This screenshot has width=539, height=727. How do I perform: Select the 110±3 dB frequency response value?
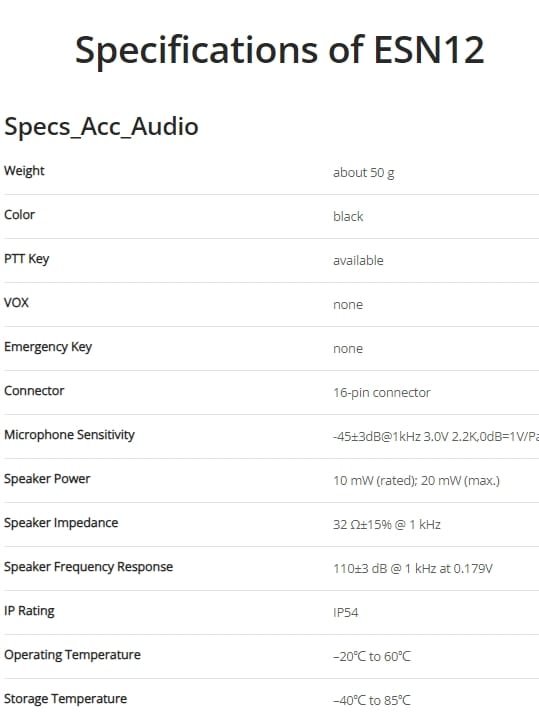tap(413, 569)
